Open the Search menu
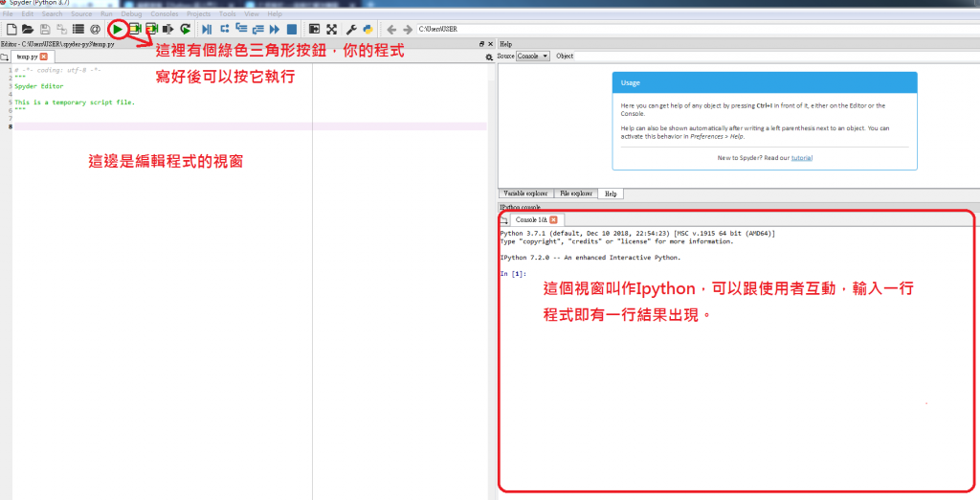 coord(52,13)
